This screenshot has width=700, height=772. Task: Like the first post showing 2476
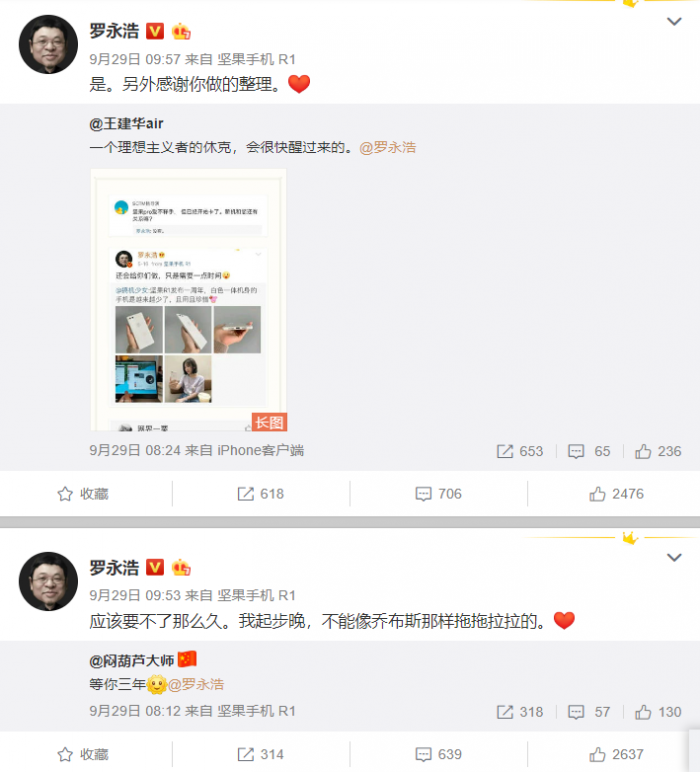616,494
